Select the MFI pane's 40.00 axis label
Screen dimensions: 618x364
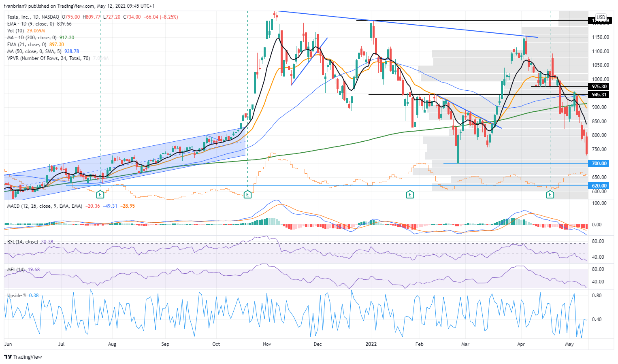598,282
